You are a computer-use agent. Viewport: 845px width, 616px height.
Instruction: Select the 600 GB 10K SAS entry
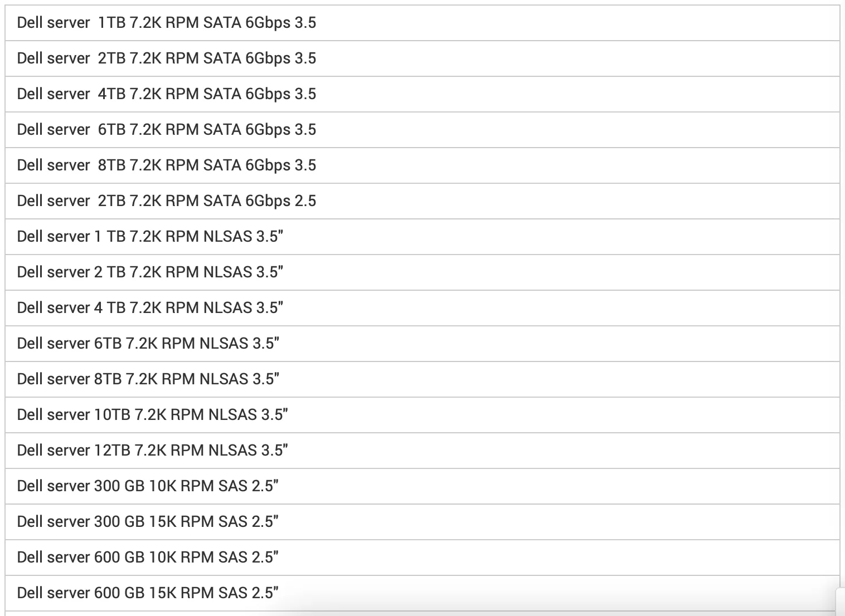tap(148, 558)
